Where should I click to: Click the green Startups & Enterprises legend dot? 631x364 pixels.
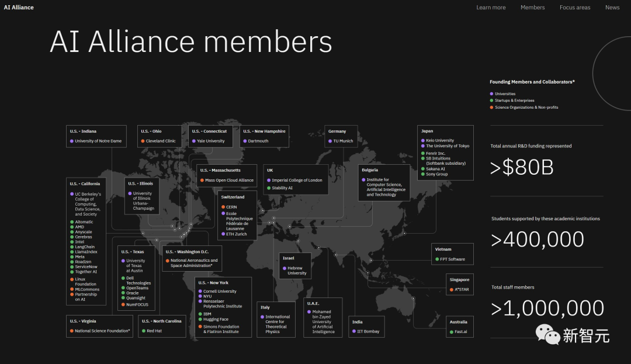coord(491,100)
